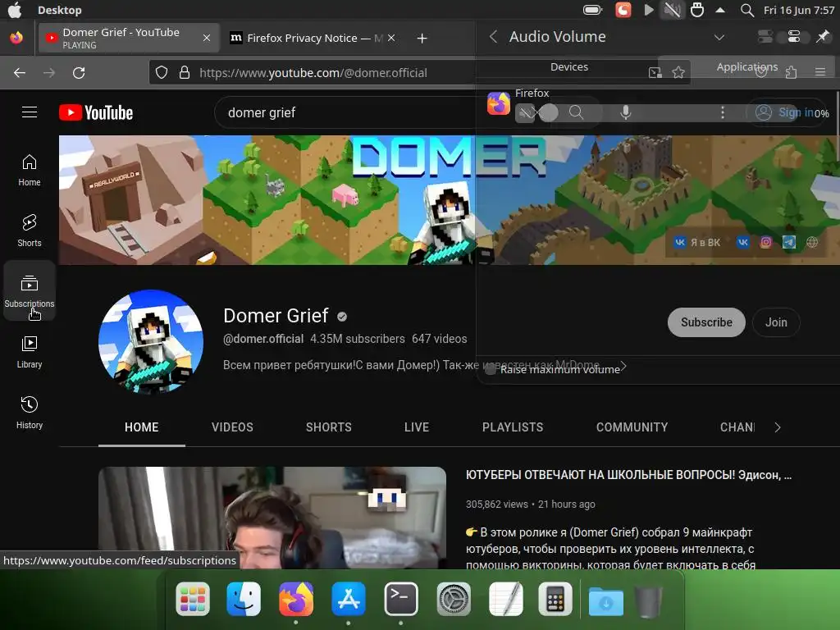Show more channel tabs with right chevron
This screenshot has height=630, width=840.
[x=778, y=427]
